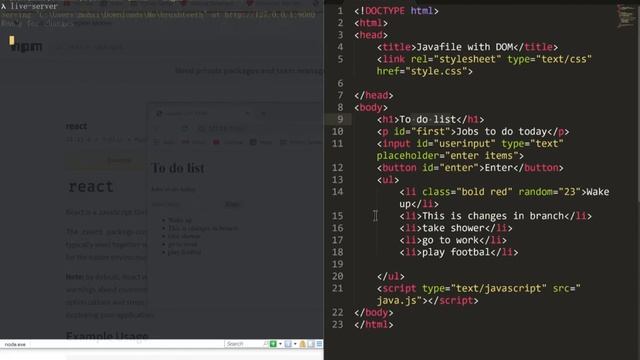Click the DOCTYPE html declaration on line 1
The width and height of the screenshot is (640, 360).
point(396,11)
